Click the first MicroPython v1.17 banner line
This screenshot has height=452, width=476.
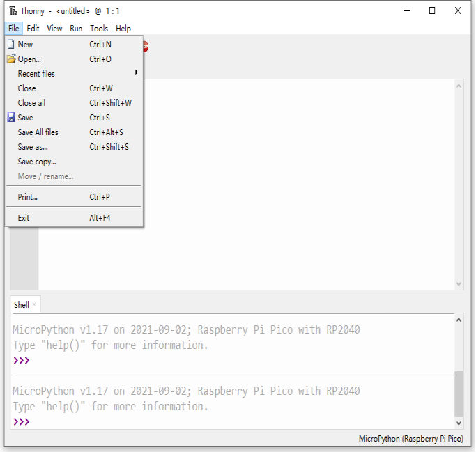[186, 329]
